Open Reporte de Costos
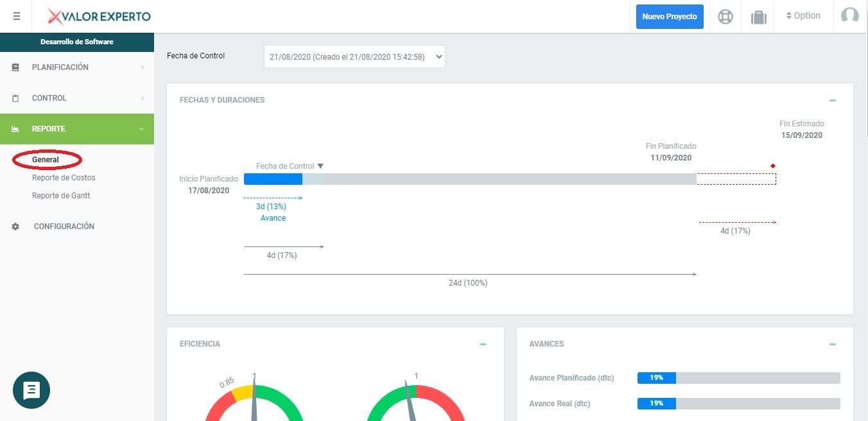868x421 pixels. (x=64, y=178)
